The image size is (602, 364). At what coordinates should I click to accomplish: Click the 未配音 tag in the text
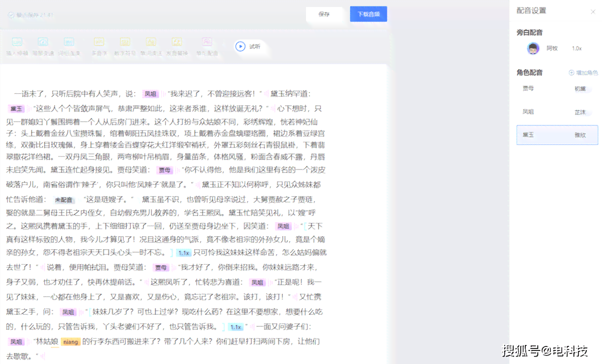(x=64, y=200)
